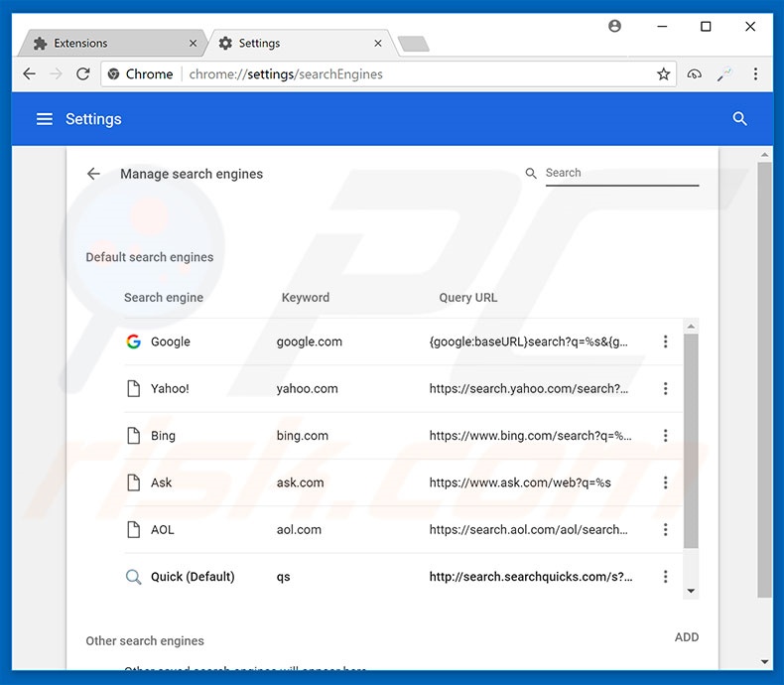
Task: Click the qs keyword
Action: click(284, 577)
